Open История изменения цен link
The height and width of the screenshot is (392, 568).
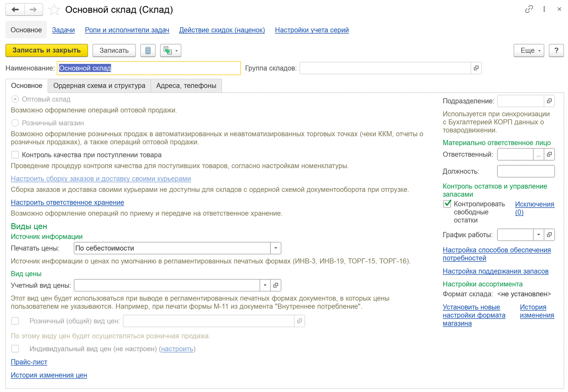tap(49, 375)
